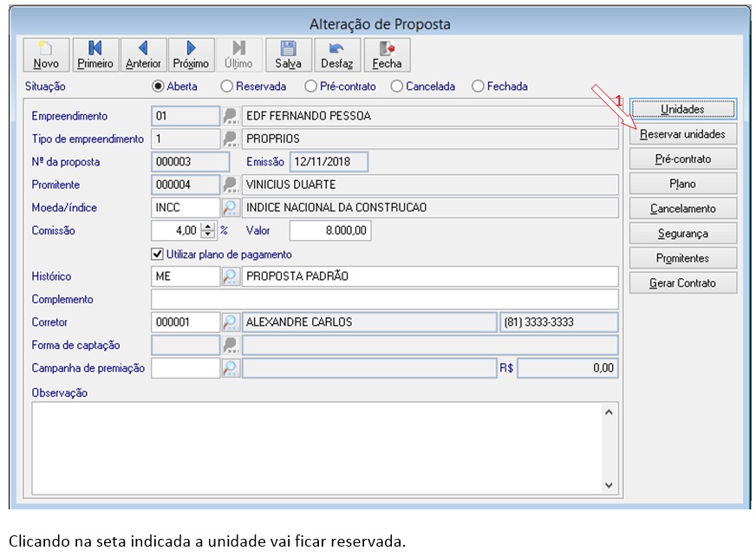Image resolution: width=756 pixels, height=557 pixels.
Task: Undo changes with Desfaz icon
Action: coord(337,55)
